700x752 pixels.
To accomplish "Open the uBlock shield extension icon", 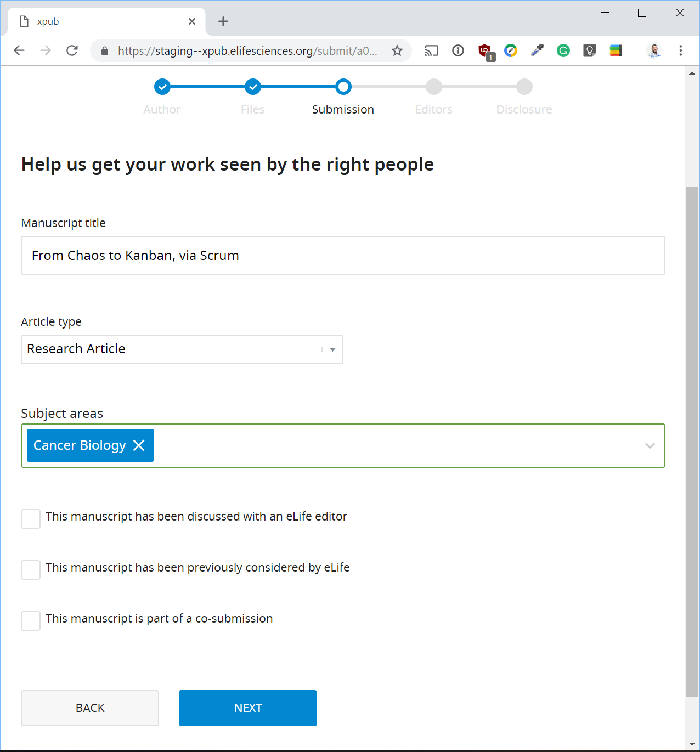I will (x=485, y=51).
